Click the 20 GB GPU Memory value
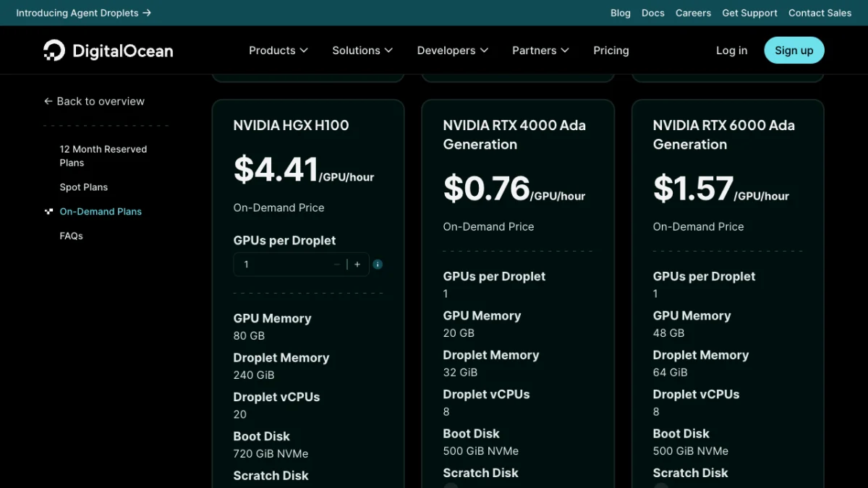This screenshot has width=868, height=488. click(x=459, y=333)
